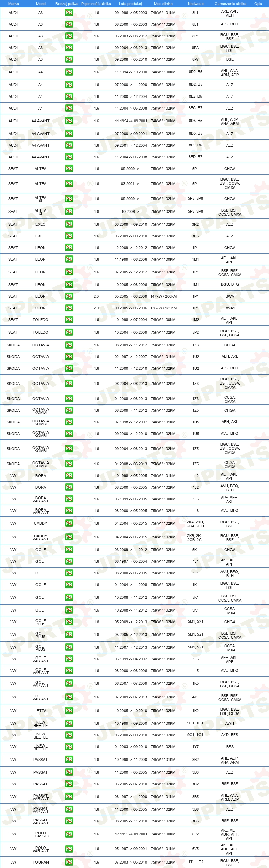This screenshot has width=269, height=868.
Task: Click the fuel icon in the SEAT LEON 147kW row
Action: 69,296
